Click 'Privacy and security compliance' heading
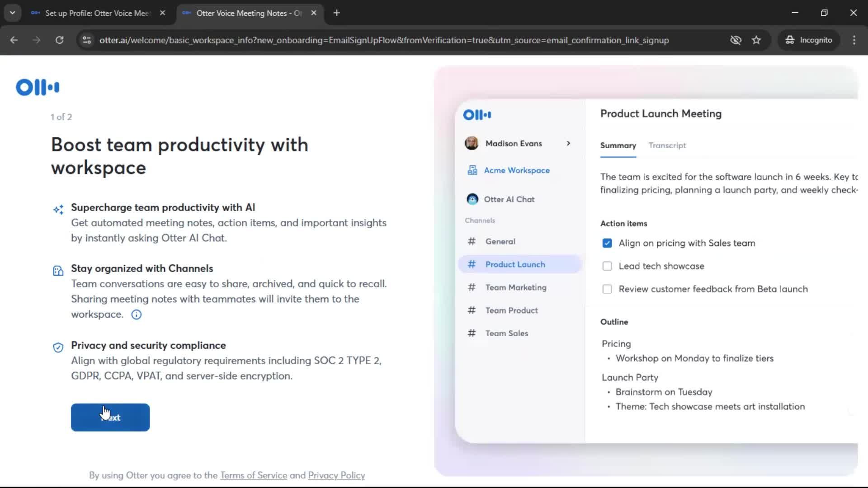 (x=148, y=345)
